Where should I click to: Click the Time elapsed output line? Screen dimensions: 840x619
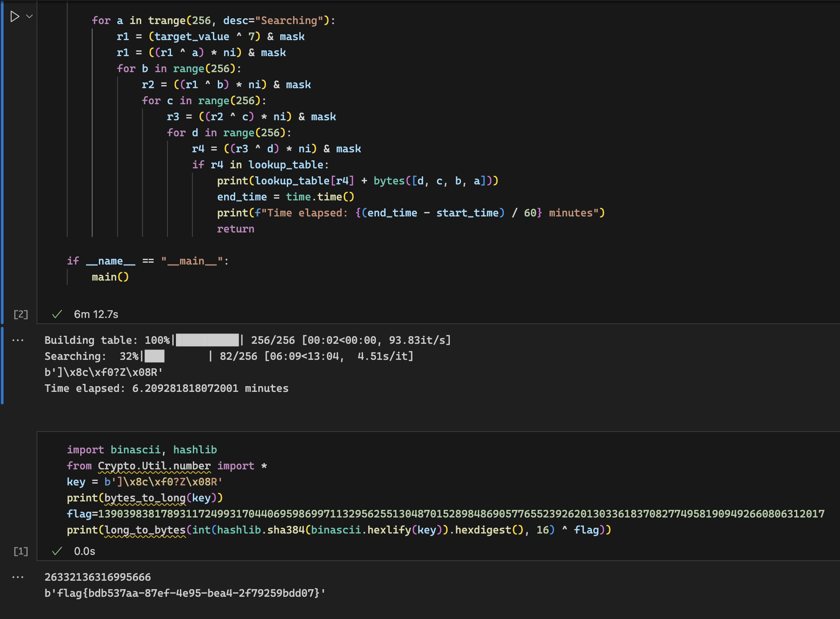[x=167, y=388]
